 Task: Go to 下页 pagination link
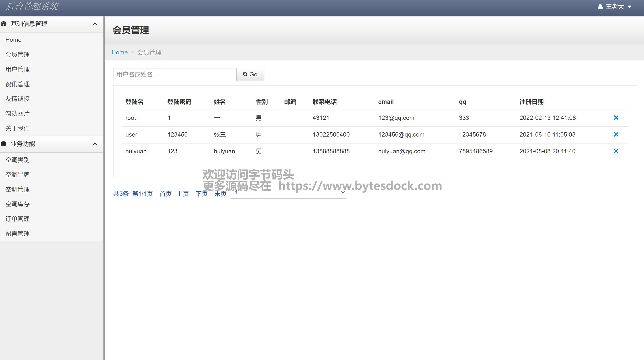tap(202, 194)
